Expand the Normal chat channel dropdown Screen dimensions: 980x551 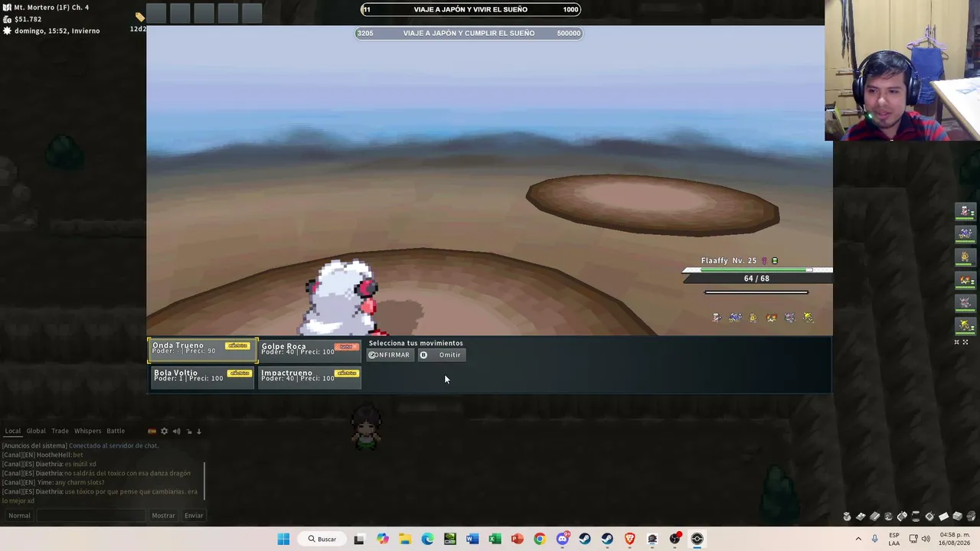coord(19,516)
